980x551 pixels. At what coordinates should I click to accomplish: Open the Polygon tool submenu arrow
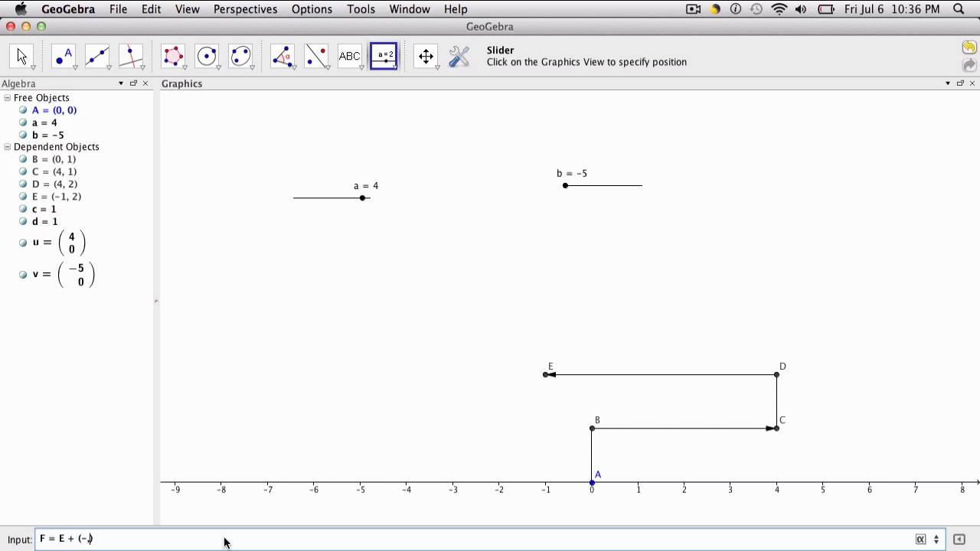(185, 67)
